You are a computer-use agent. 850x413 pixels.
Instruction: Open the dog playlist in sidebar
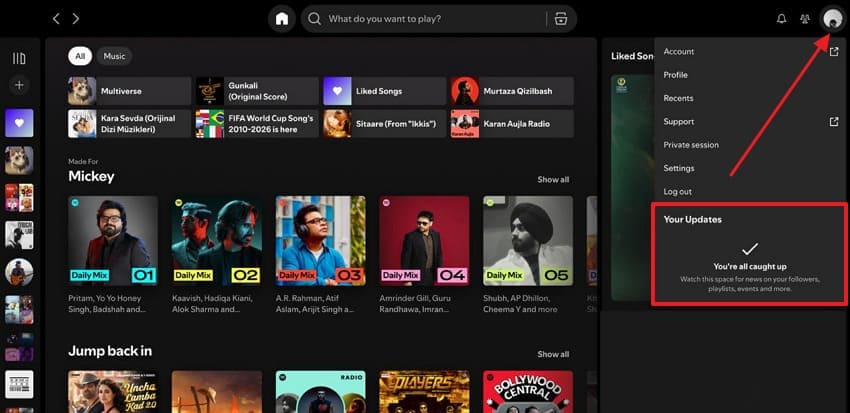point(19,160)
